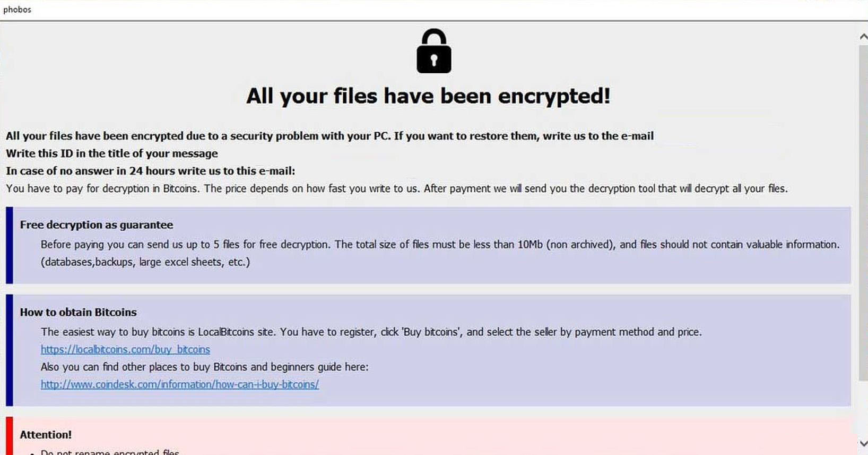Open the localbitcoins.com buy bitcoins link

(125, 349)
